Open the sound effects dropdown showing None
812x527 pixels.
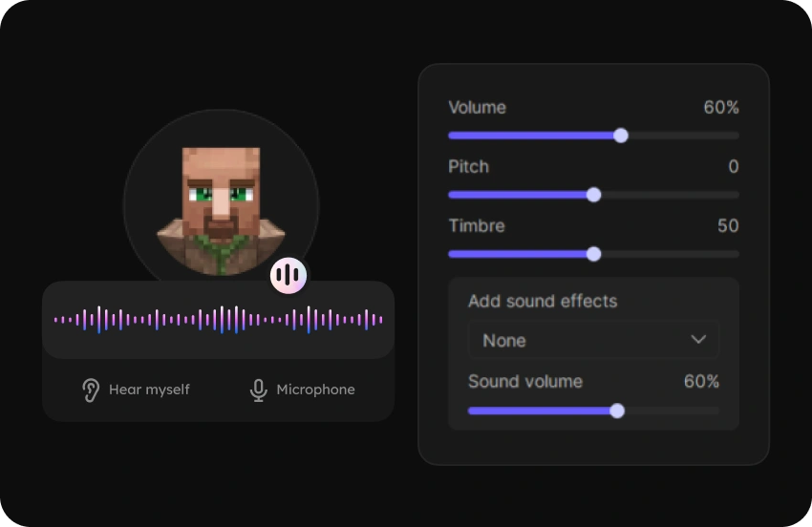pos(592,340)
